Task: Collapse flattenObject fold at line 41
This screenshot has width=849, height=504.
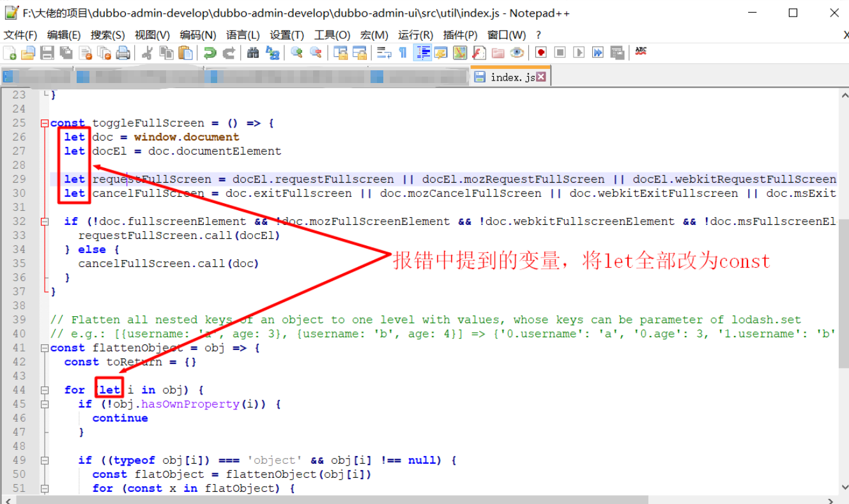Action: [x=44, y=348]
